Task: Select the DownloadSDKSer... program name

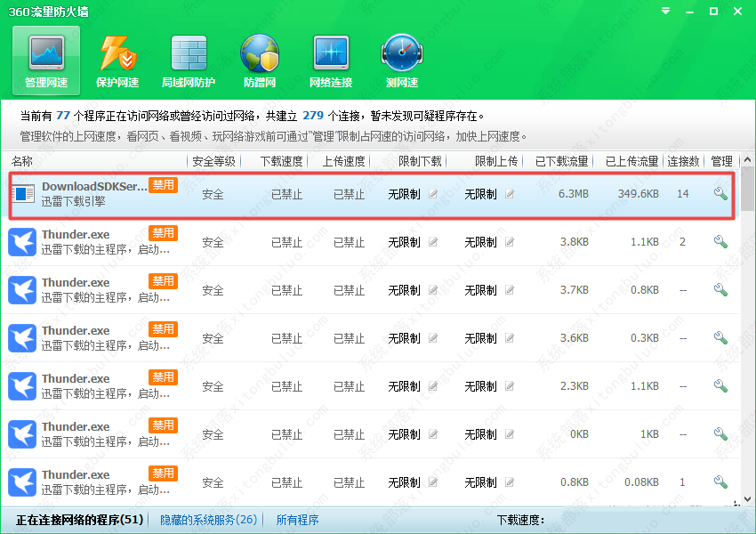Action: (94, 186)
